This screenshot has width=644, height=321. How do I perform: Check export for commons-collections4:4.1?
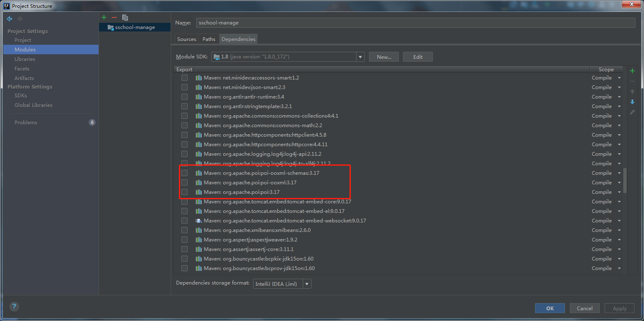[184, 116]
